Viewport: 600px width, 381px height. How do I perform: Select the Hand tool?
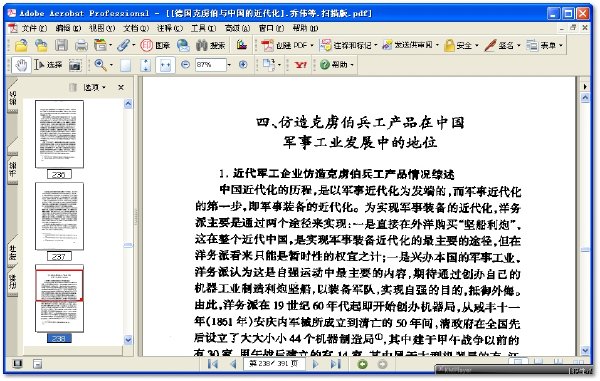point(21,65)
